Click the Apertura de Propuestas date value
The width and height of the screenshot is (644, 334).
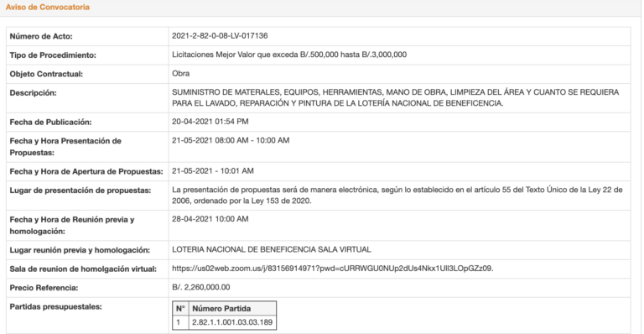[213, 171]
